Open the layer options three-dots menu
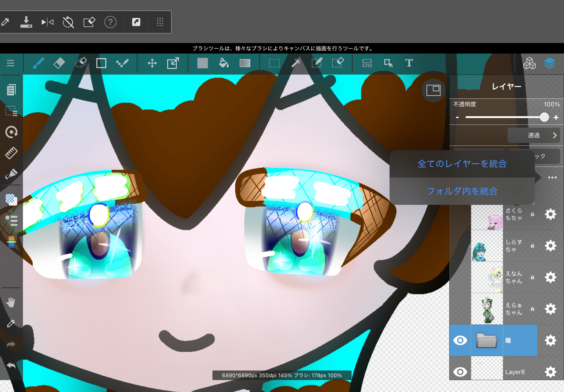The image size is (564, 392). point(552,178)
